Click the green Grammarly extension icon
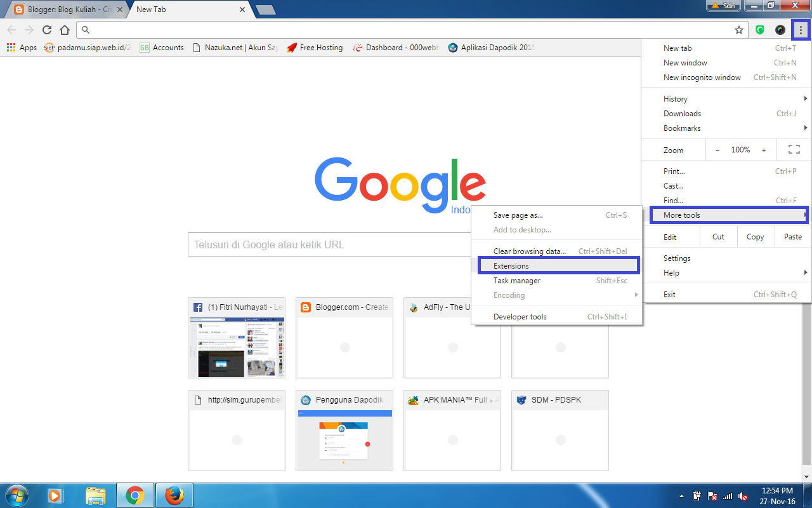The width and height of the screenshot is (812, 508). (760, 30)
